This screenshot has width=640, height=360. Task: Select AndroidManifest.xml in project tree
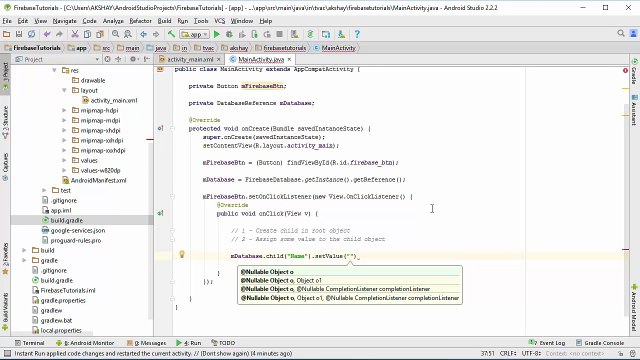[94, 180]
